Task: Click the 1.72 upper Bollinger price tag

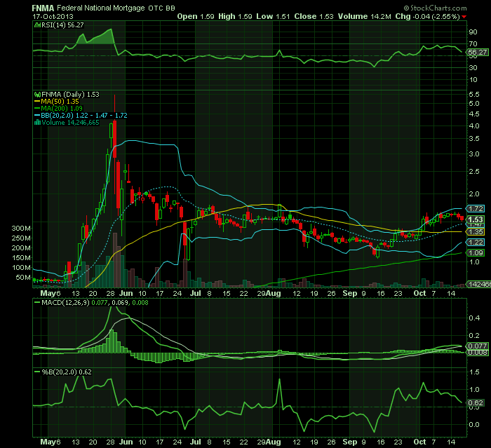Action: coord(476,208)
